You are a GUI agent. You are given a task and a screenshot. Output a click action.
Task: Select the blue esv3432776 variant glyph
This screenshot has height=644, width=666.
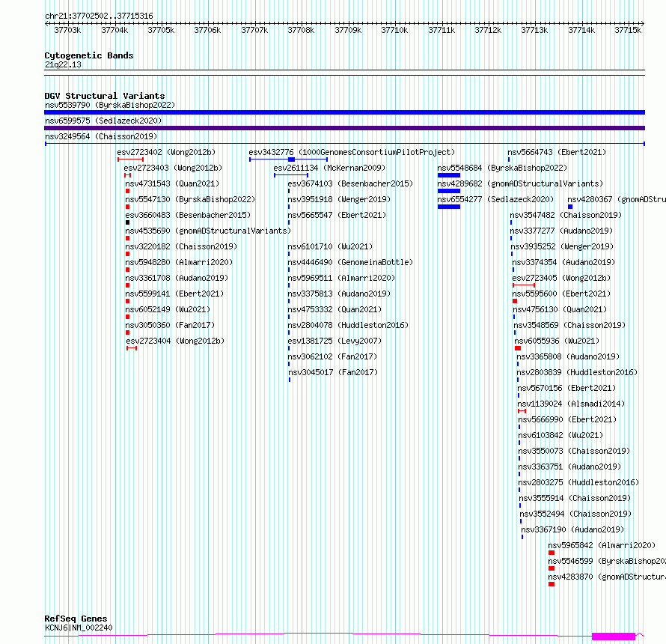coord(288,160)
